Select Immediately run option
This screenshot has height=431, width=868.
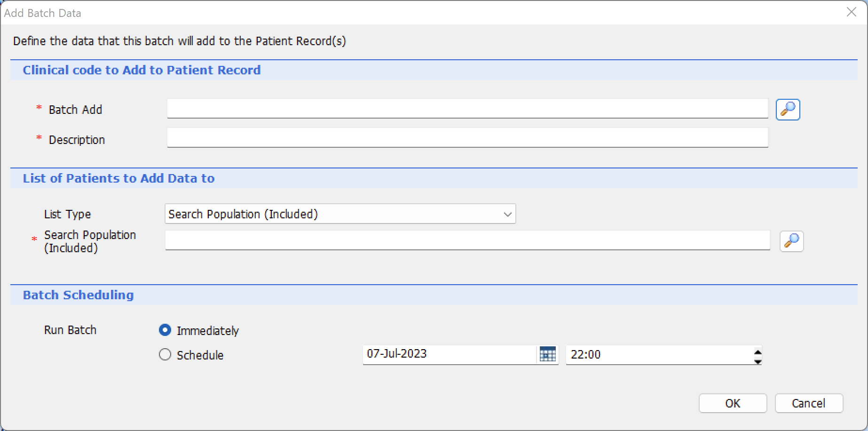pyautogui.click(x=165, y=330)
